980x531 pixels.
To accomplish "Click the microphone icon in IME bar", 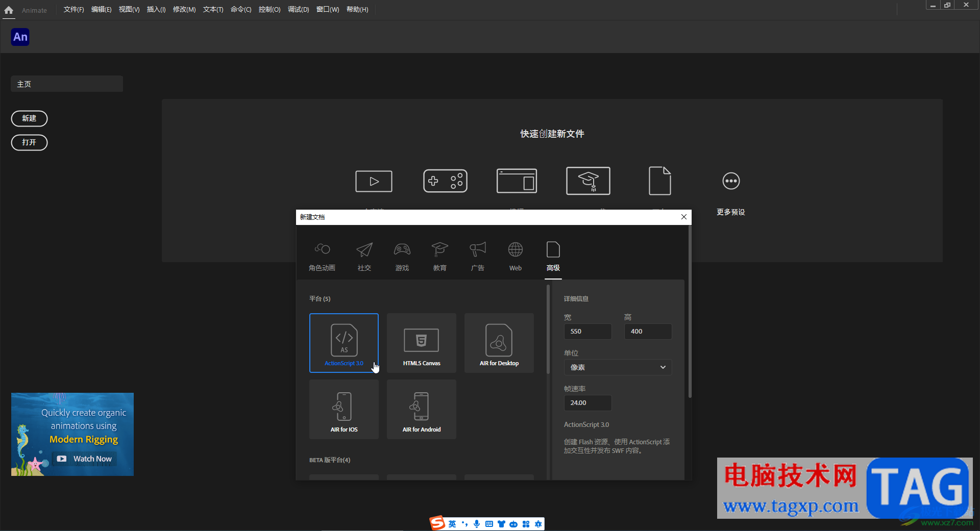I will [477, 524].
